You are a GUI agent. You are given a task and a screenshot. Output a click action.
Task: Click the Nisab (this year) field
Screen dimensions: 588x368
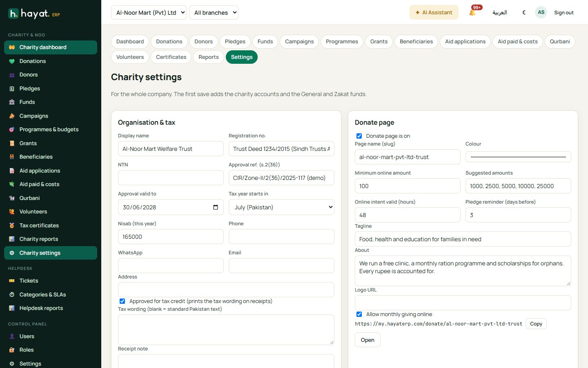(x=171, y=237)
